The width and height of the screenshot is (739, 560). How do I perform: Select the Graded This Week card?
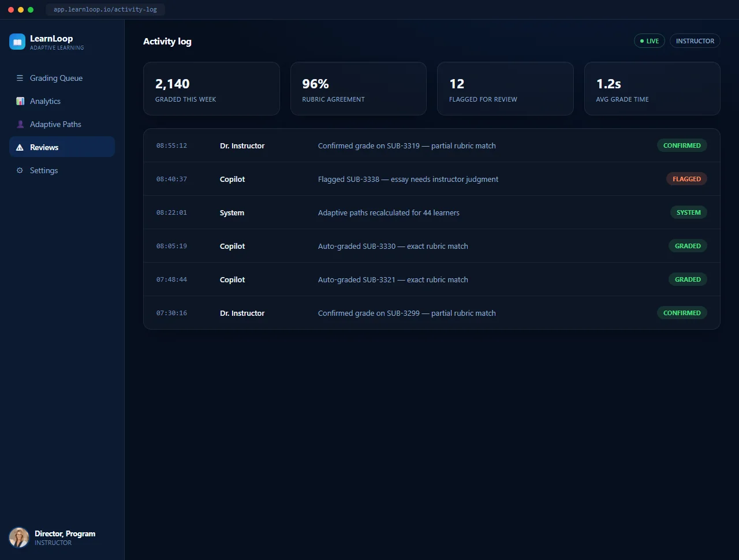pyautogui.click(x=211, y=89)
